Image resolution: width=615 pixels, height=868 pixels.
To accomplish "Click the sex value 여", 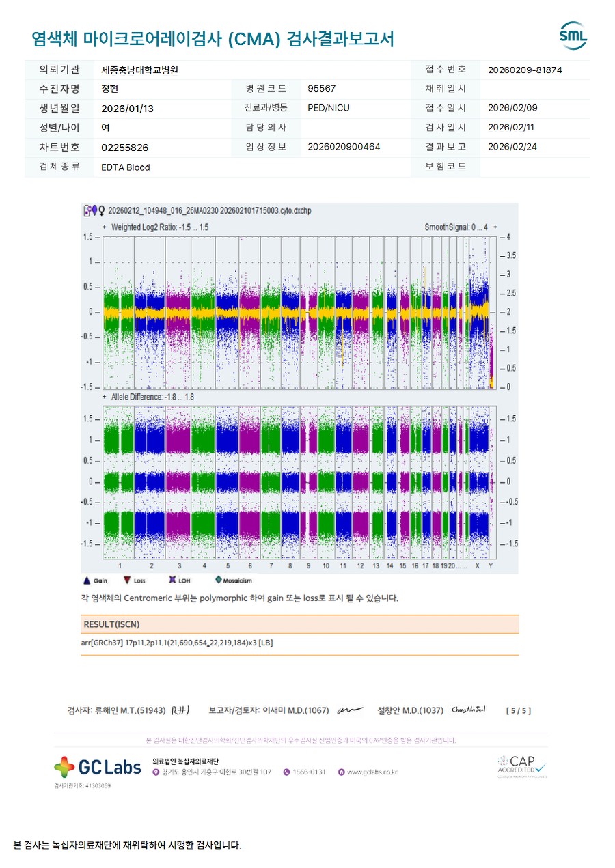I will pos(105,128).
